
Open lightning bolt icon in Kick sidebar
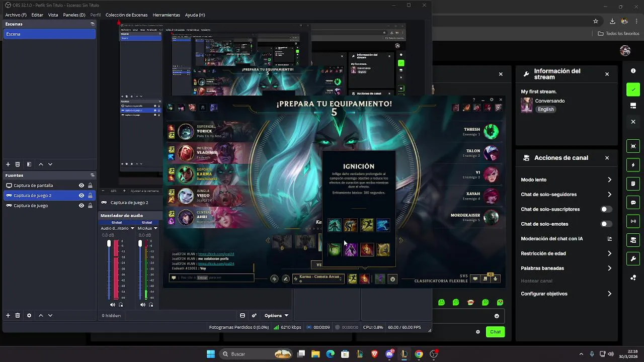633,165
